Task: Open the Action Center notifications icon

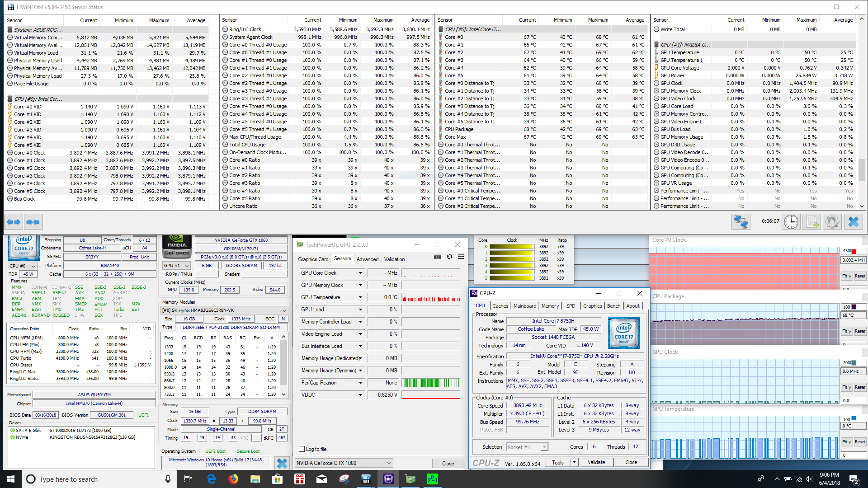Action: tap(854, 479)
